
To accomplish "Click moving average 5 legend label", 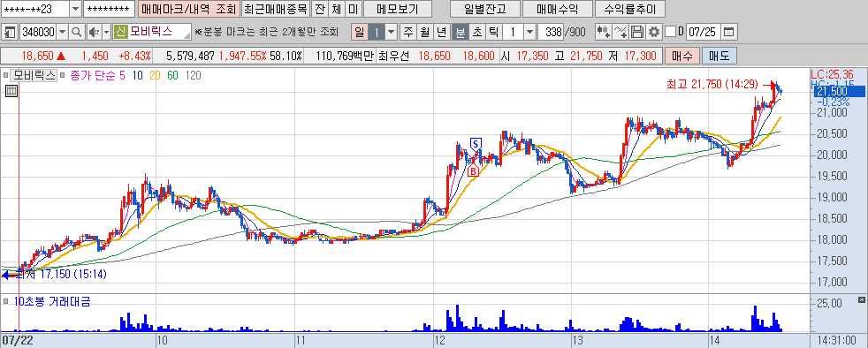I will tap(122, 76).
